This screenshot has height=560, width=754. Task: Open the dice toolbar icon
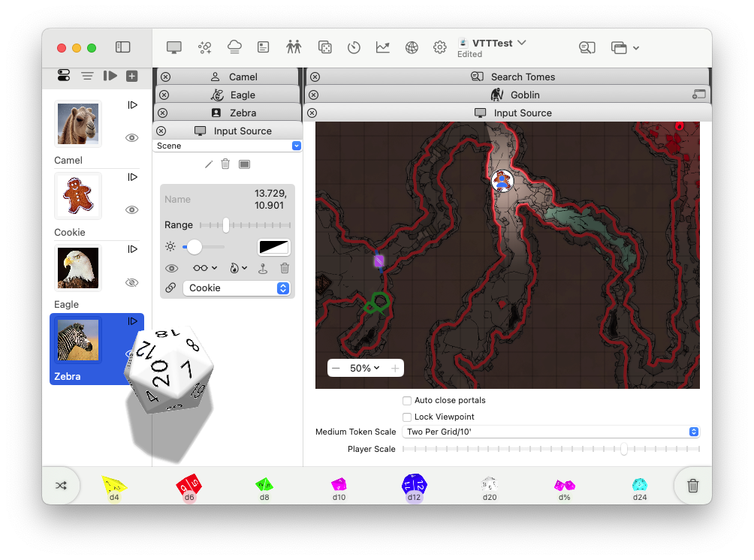pyautogui.click(x=325, y=47)
